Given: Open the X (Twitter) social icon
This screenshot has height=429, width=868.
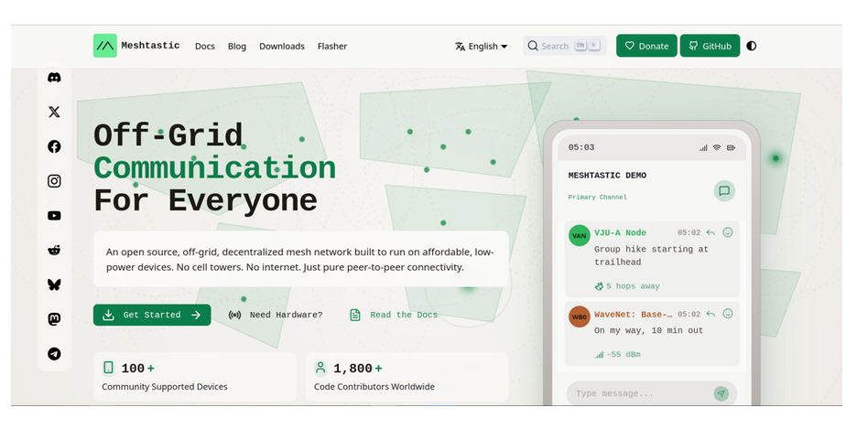Looking at the screenshot, I should (x=54, y=113).
